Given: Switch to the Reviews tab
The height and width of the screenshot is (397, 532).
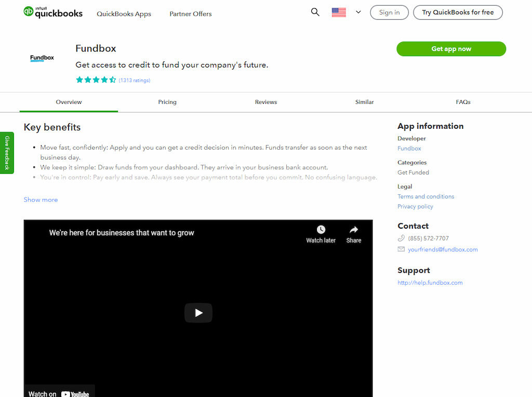Looking at the screenshot, I should [266, 102].
